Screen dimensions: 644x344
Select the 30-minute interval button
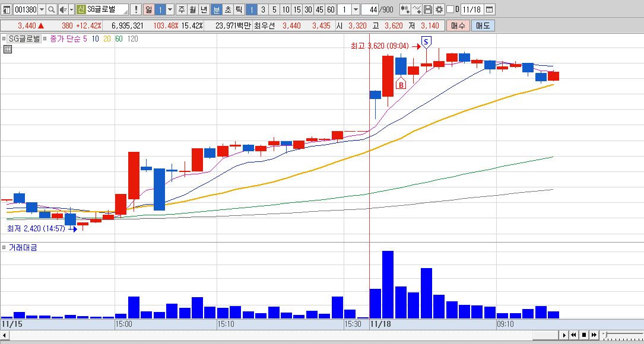click(x=308, y=9)
